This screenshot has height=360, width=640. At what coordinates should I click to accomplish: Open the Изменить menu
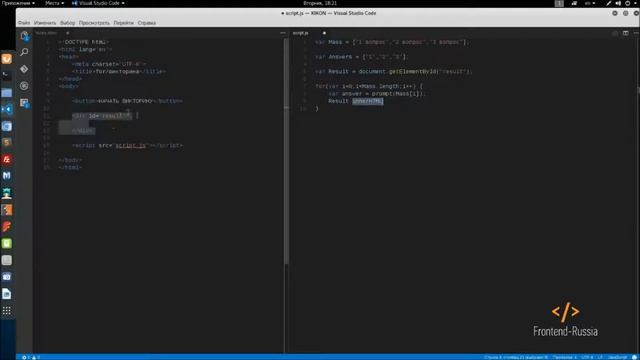click(x=45, y=23)
